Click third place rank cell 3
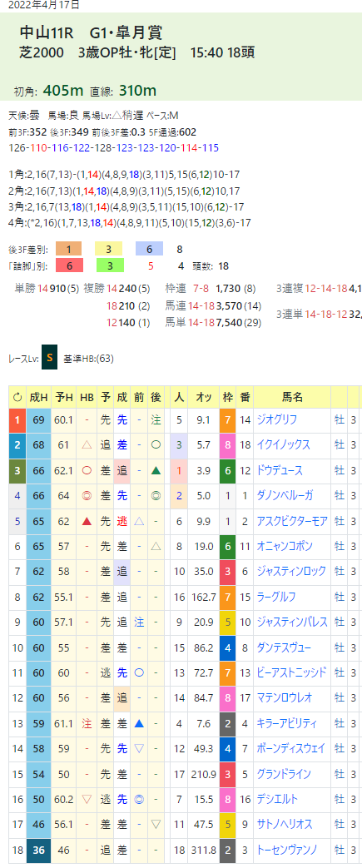The width and height of the screenshot is (362, 868). click(17, 471)
